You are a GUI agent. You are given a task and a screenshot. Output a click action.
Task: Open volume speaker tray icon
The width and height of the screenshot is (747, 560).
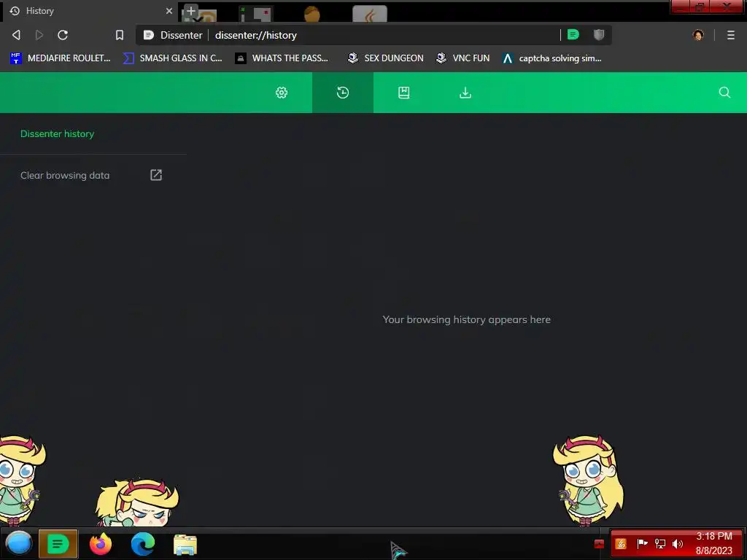pyautogui.click(x=678, y=544)
